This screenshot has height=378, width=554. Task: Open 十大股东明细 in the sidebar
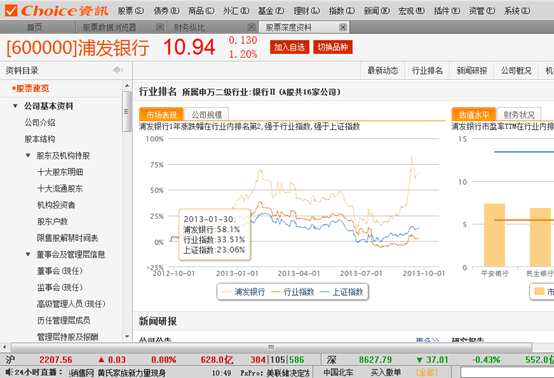click(60, 172)
